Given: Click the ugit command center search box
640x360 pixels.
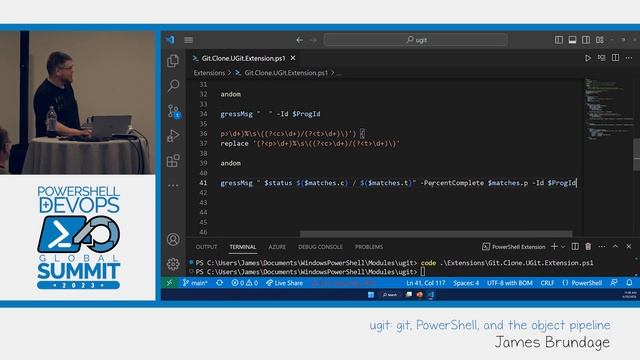Looking at the screenshot, I should tap(416, 40).
